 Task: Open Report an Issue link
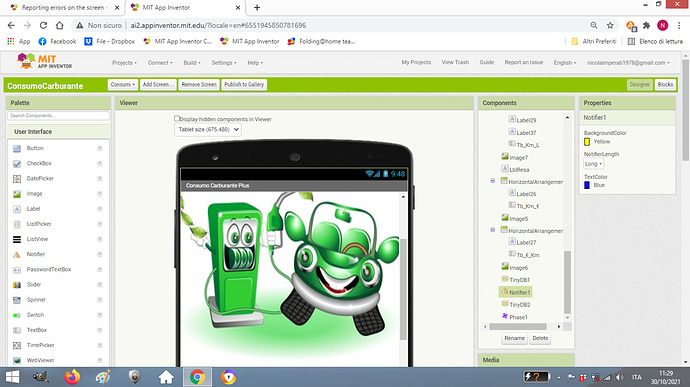pyautogui.click(x=524, y=63)
